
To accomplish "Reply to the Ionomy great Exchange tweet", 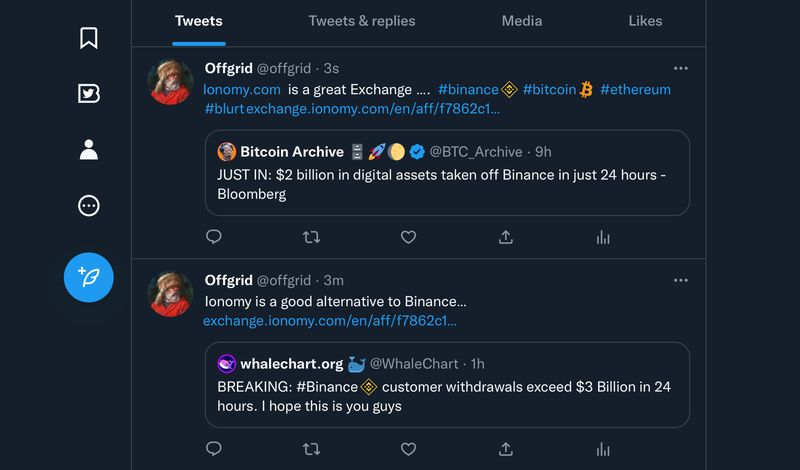I will (x=213, y=237).
